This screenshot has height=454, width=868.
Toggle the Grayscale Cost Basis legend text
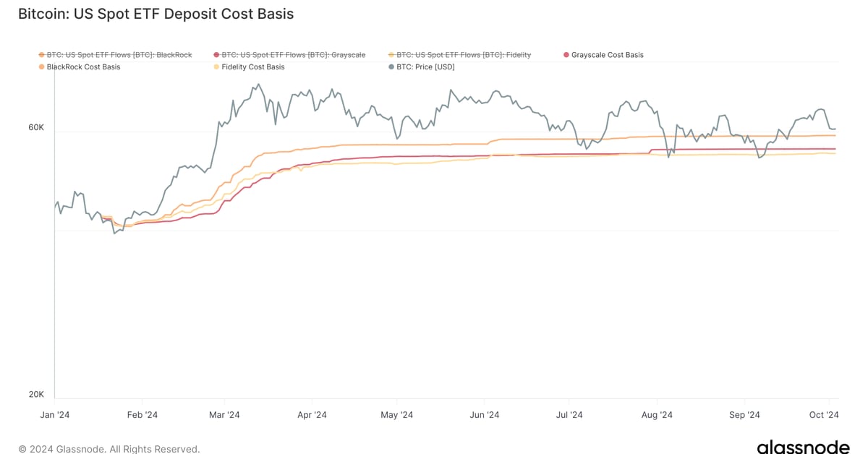(607, 55)
